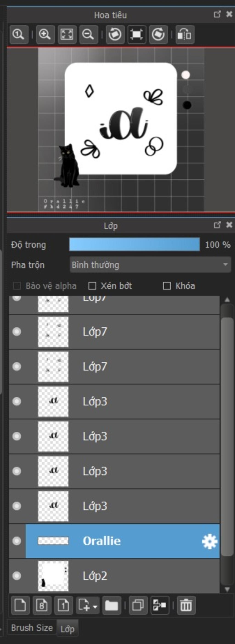Open Orallie layer settings gear
This screenshot has height=644, width=235.
point(210,541)
